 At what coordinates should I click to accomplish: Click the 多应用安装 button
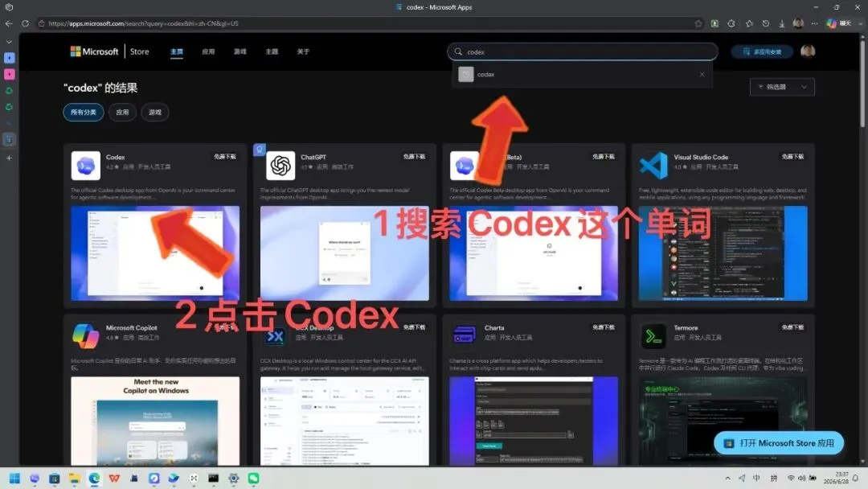pyautogui.click(x=762, y=51)
